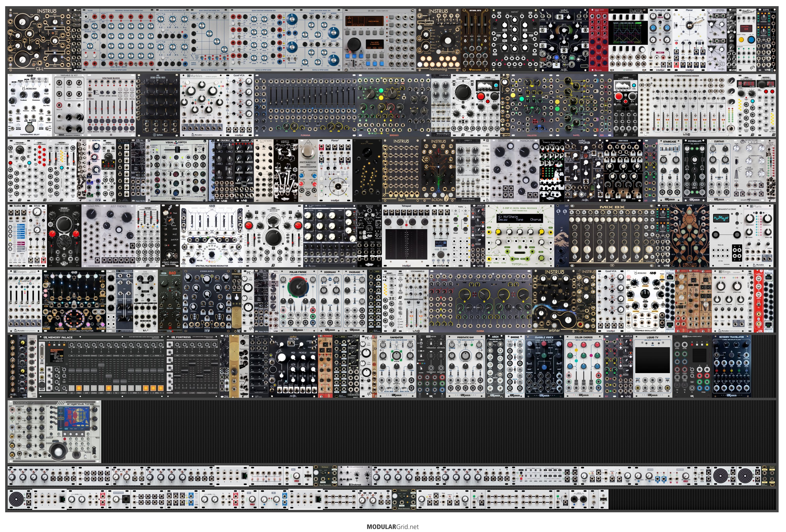Click the Pendulum module
Screen dimensions: 786x532
694,171
